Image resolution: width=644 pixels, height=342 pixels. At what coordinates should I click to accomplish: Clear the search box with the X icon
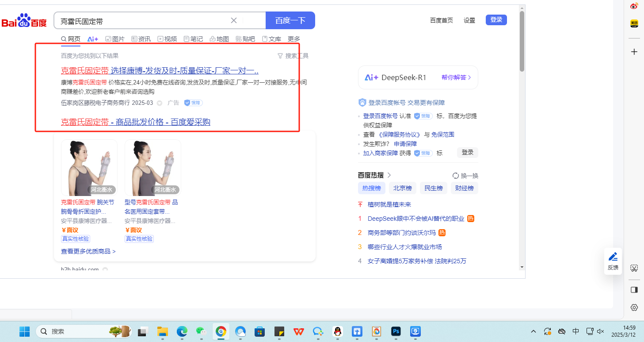[234, 20]
